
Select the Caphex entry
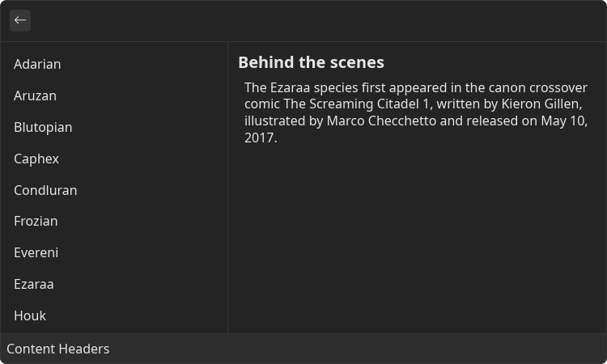[x=114, y=159]
